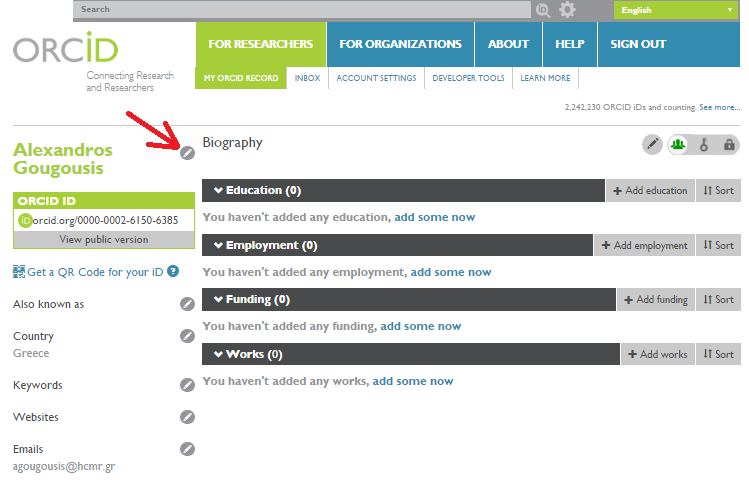This screenshot has width=749, height=501.
Task: Edit the Country pencil icon
Action: 187,336
